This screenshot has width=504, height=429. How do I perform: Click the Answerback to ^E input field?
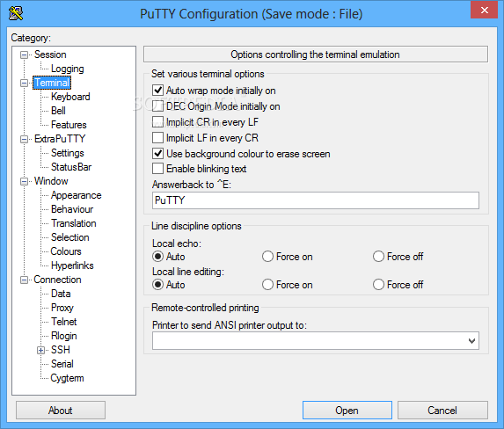pyautogui.click(x=315, y=200)
